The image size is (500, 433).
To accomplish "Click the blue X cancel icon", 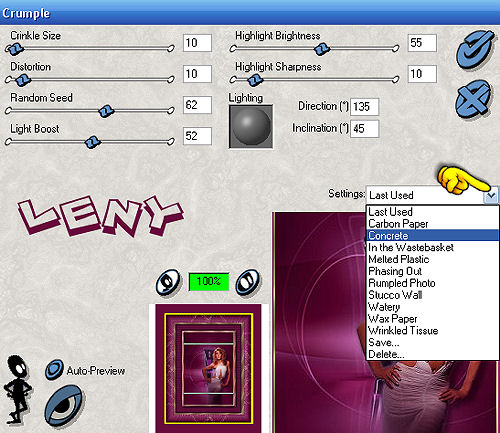I will pyautogui.click(x=473, y=99).
